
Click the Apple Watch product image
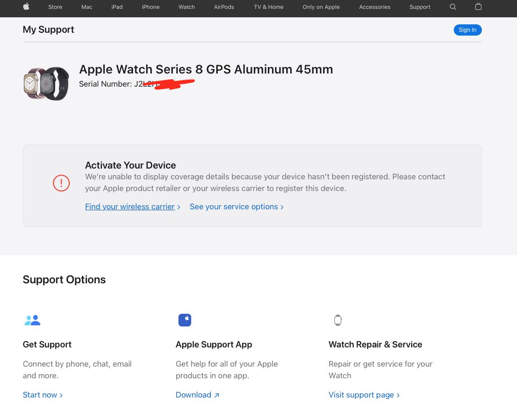pos(46,83)
